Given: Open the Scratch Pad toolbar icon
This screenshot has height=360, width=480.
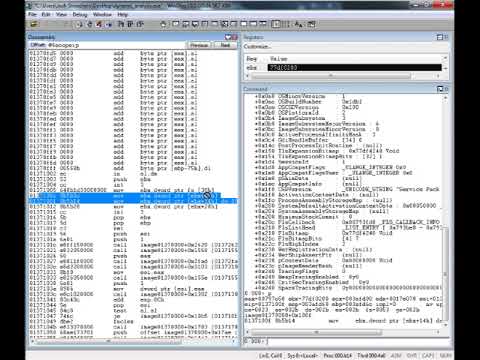Looking at the screenshot, I should (x=244, y=24).
